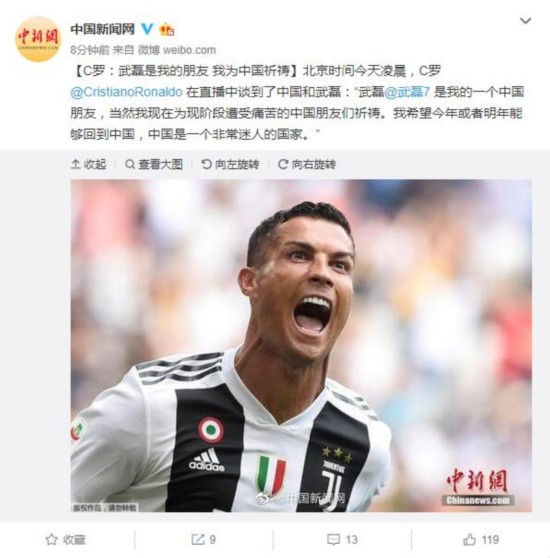View the large image via 查看大图
The width and height of the screenshot is (550, 558).
coord(154,164)
